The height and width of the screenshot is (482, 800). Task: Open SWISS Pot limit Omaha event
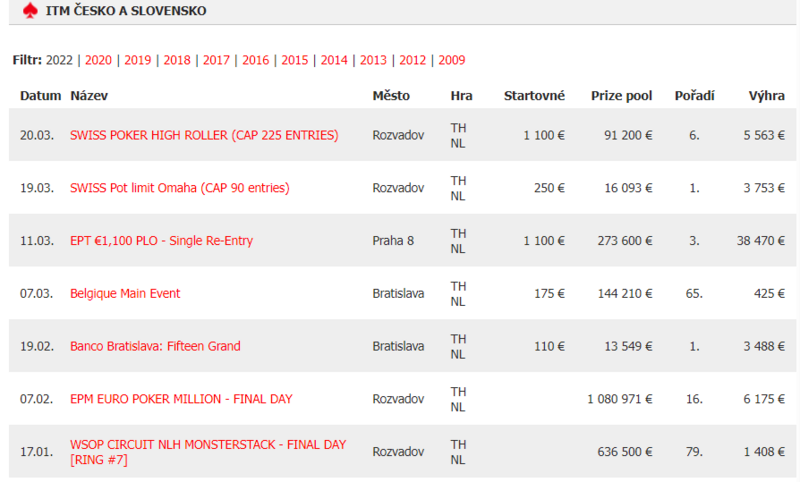pyautogui.click(x=179, y=188)
